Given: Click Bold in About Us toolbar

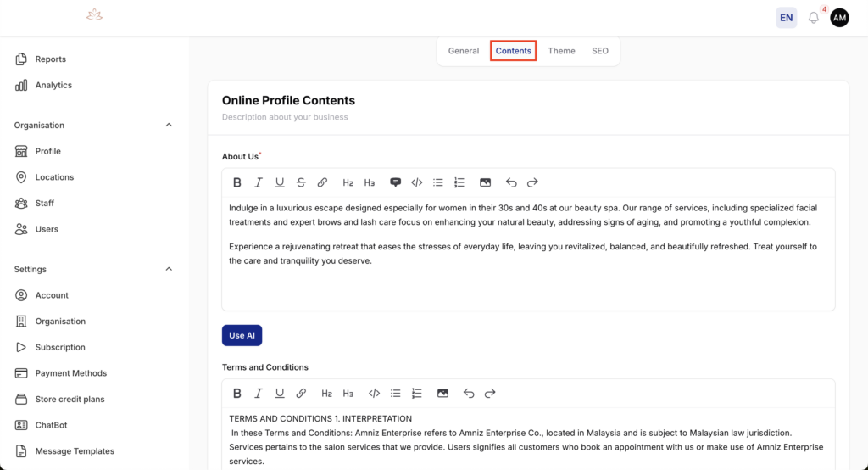Looking at the screenshot, I should click(x=237, y=182).
